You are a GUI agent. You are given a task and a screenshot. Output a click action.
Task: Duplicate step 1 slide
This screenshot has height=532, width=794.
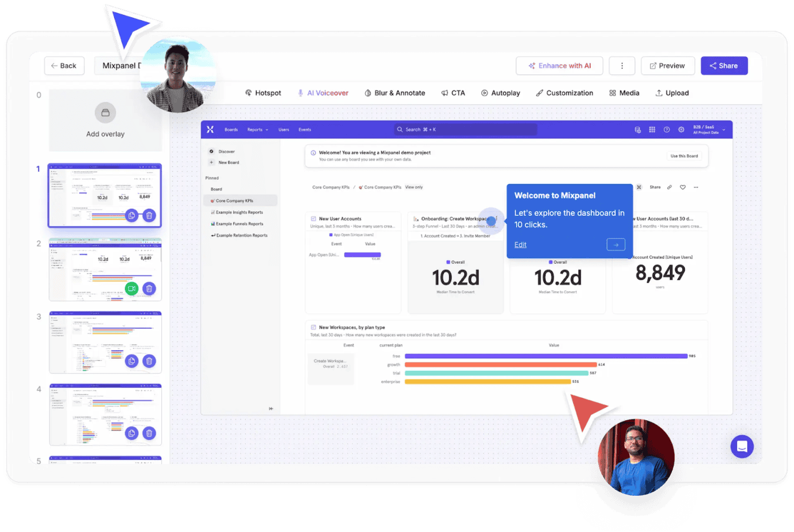point(132,215)
